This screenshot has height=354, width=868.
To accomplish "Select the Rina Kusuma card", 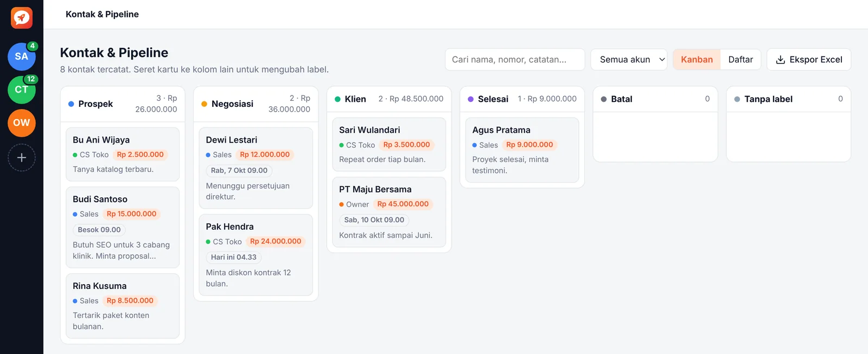I will coord(123,306).
